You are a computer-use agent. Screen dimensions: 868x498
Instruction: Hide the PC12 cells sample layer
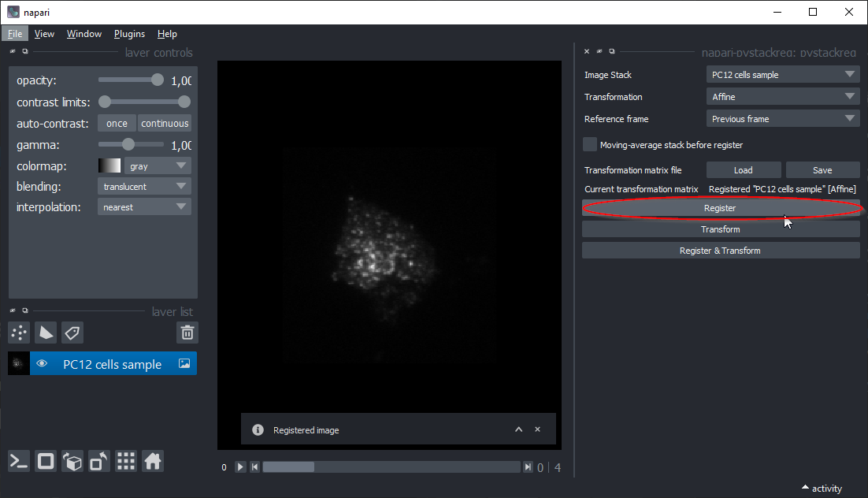point(43,364)
